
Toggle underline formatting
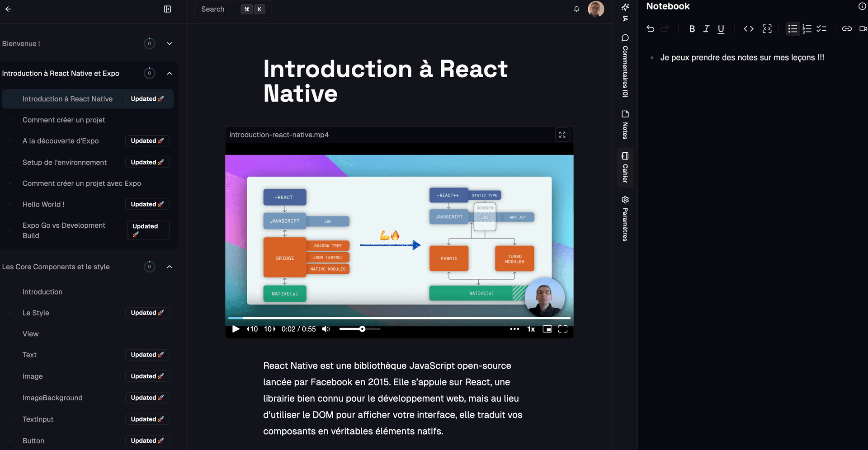[721, 28]
